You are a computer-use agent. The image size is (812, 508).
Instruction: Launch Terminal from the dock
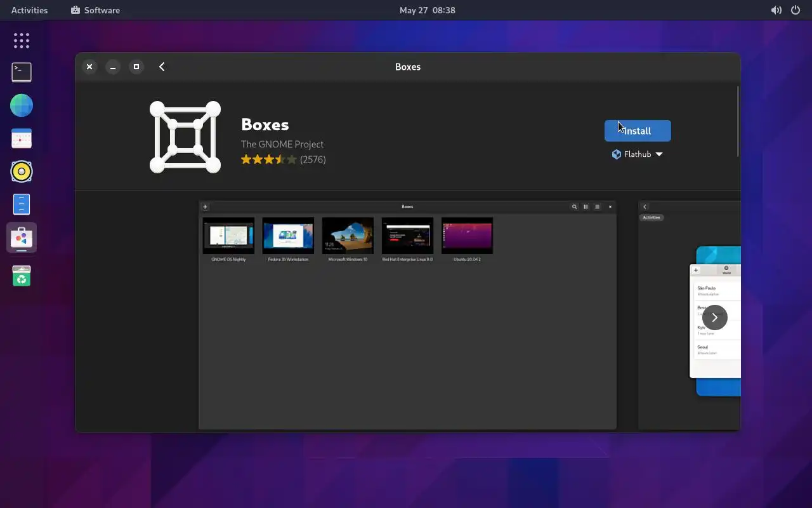pyautogui.click(x=22, y=72)
